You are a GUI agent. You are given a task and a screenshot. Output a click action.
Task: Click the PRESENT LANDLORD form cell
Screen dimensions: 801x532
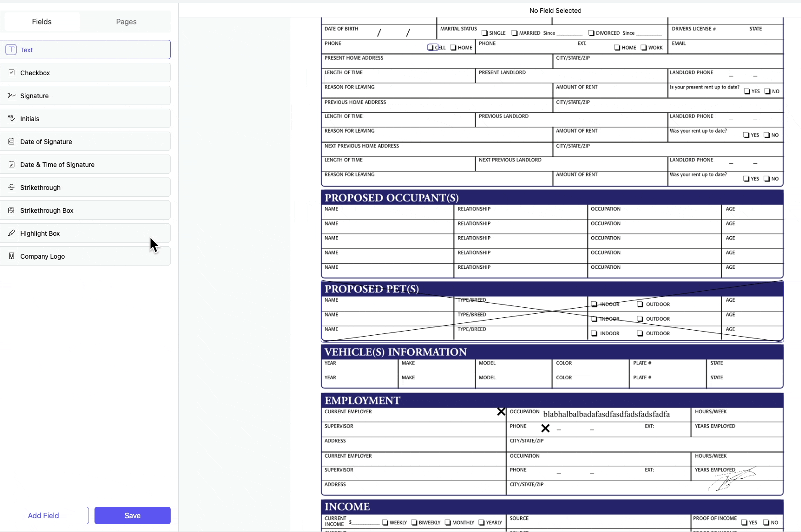pos(571,76)
